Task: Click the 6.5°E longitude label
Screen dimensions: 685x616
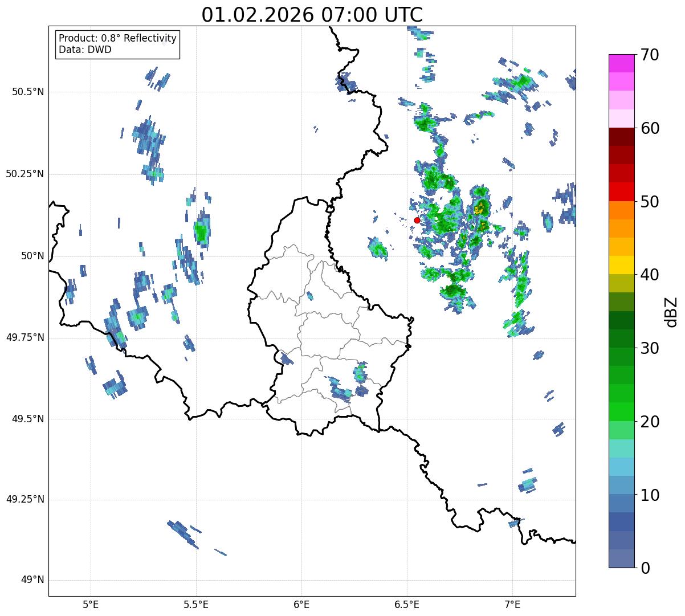Action: coord(407,604)
